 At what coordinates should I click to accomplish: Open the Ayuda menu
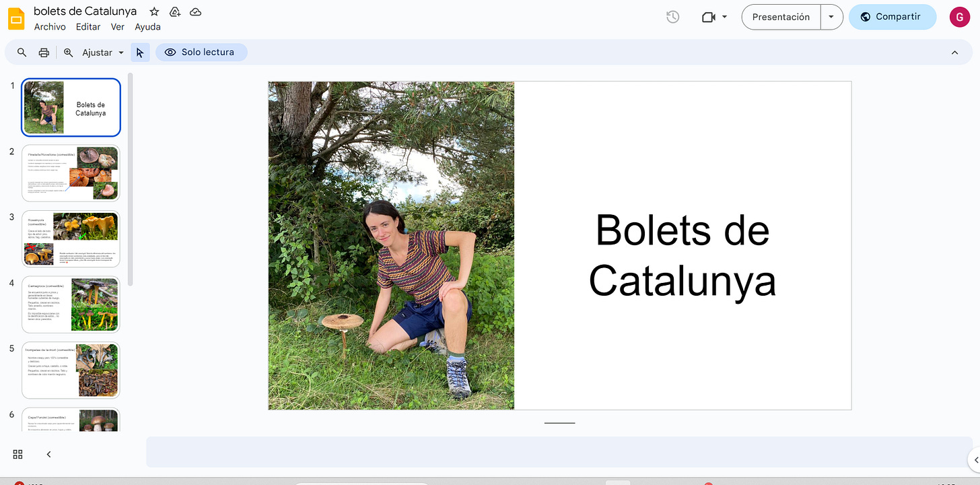[147, 27]
